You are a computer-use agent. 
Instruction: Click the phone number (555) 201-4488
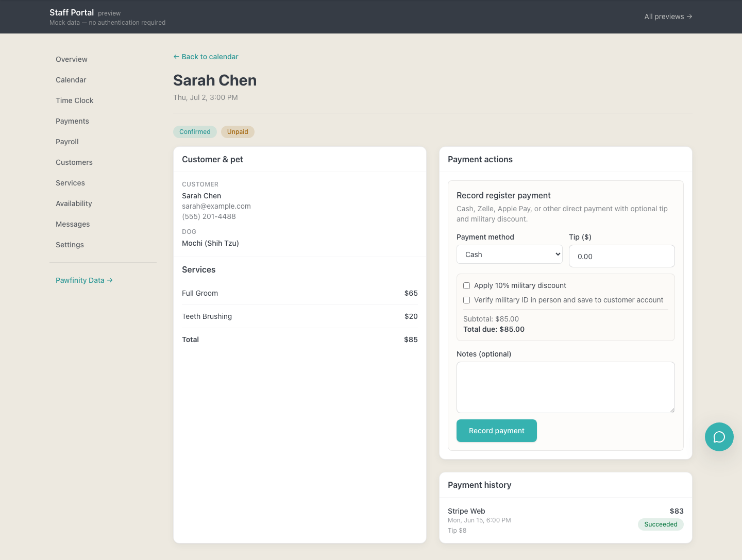point(209,216)
